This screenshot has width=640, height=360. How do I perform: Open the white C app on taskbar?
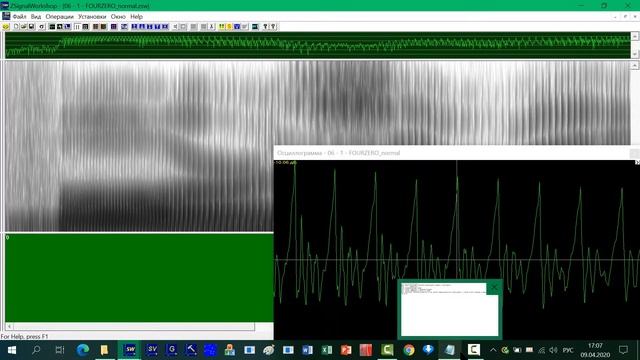click(x=473, y=350)
